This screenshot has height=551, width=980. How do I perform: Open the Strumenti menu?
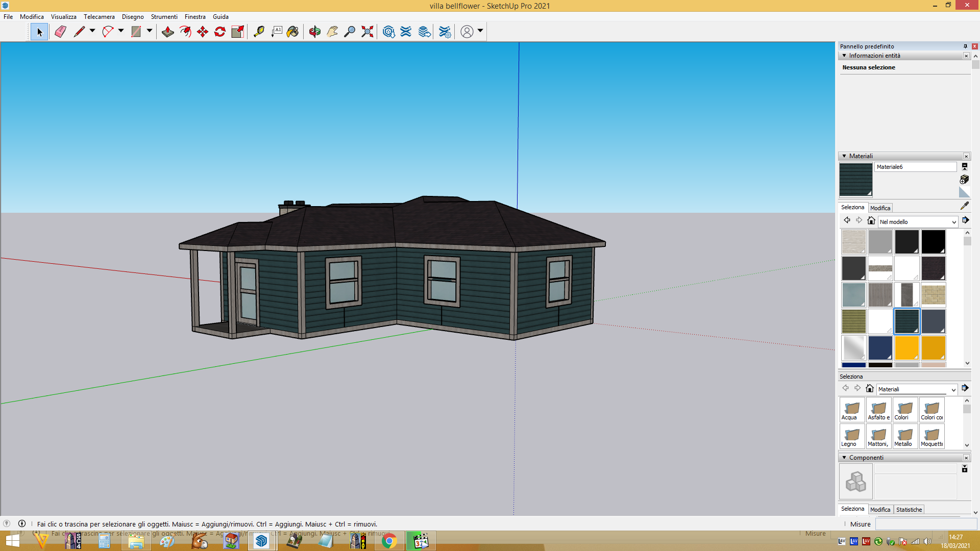tap(164, 17)
